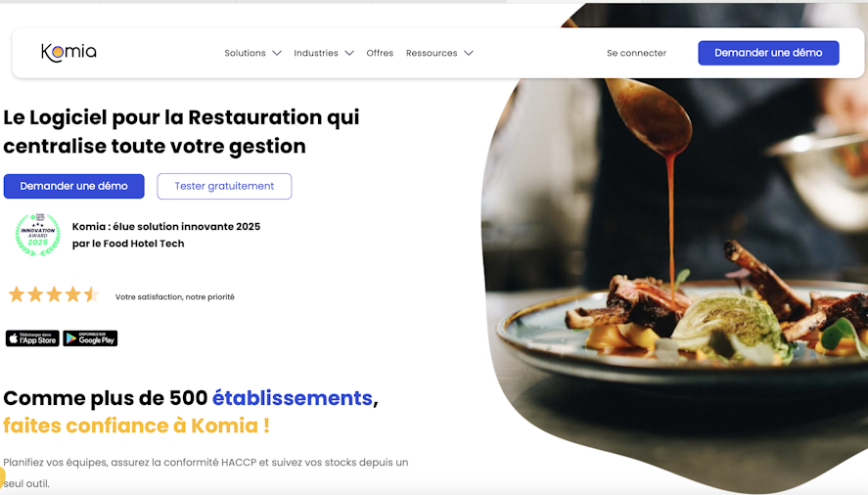Click header Demander une démo button
This screenshot has width=868, height=495.
768,53
